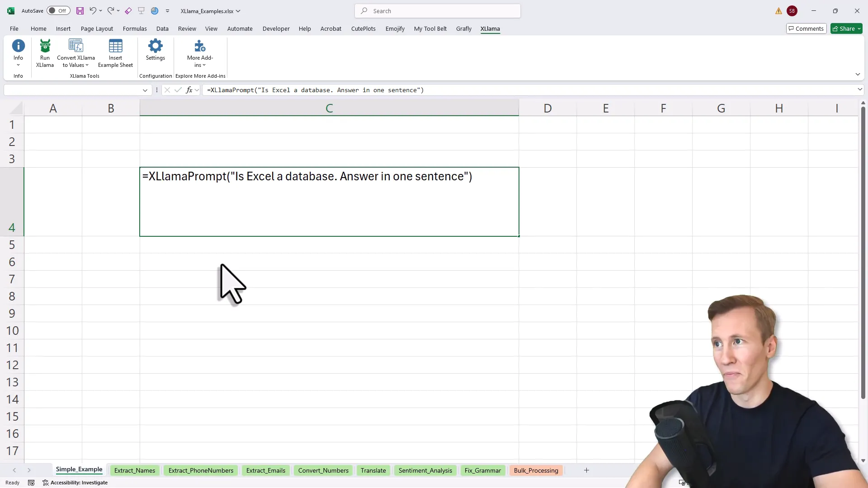Expand the formula bar
The height and width of the screenshot is (488, 868).
(x=860, y=90)
